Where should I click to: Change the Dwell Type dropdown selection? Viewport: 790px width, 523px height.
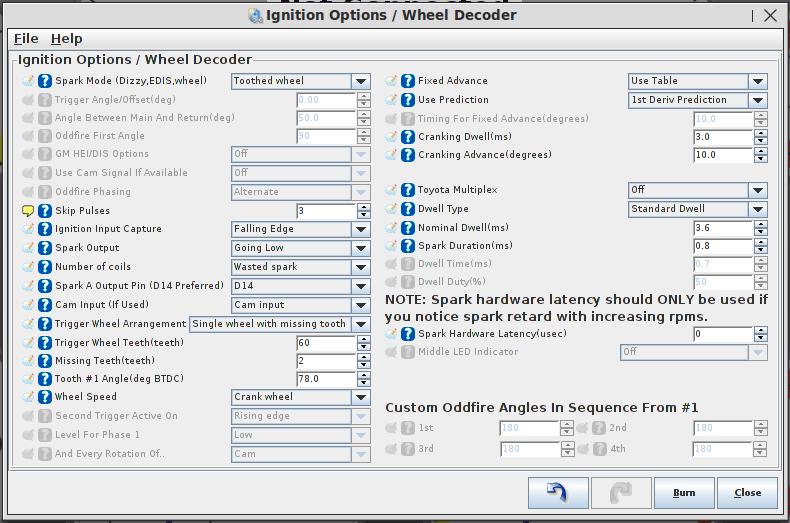(x=697, y=209)
